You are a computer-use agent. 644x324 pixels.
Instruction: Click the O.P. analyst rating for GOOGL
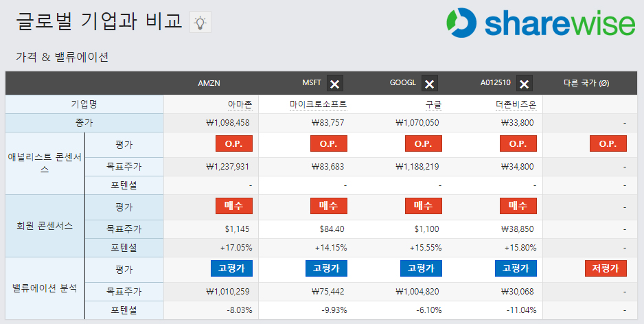pos(424,144)
